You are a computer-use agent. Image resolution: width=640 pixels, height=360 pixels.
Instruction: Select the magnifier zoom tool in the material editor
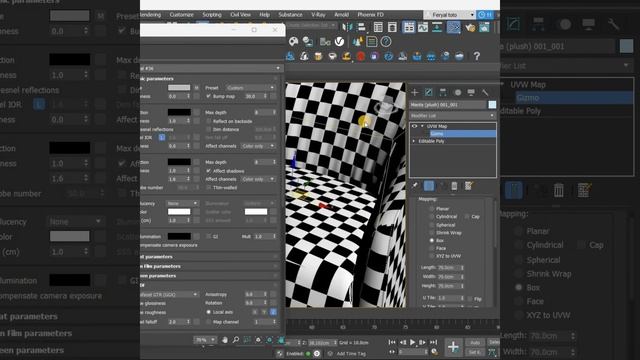coord(236,340)
